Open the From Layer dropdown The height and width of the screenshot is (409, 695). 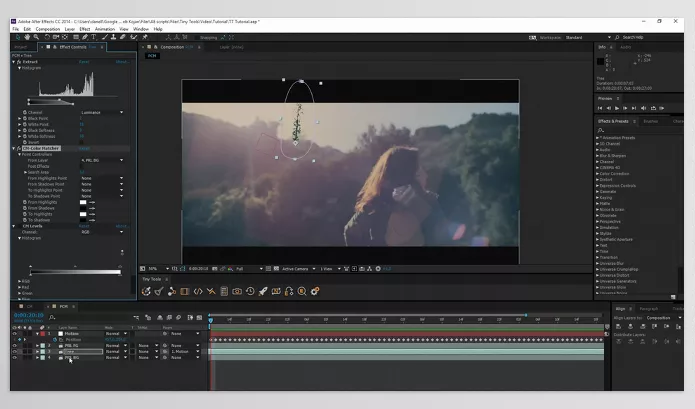[x=102, y=160]
